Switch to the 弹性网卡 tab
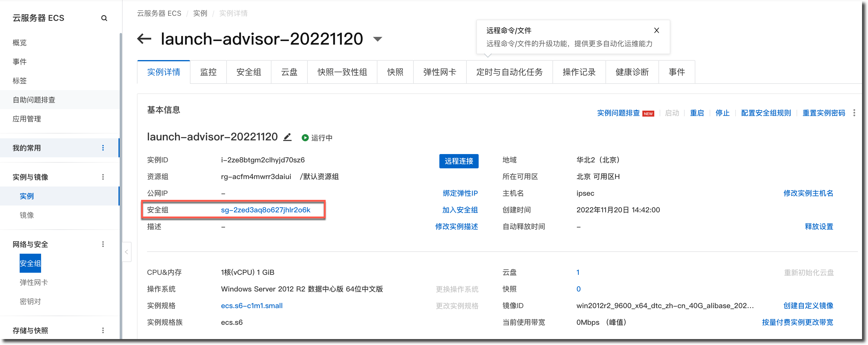This screenshot has height=345, width=868. (439, 72)
